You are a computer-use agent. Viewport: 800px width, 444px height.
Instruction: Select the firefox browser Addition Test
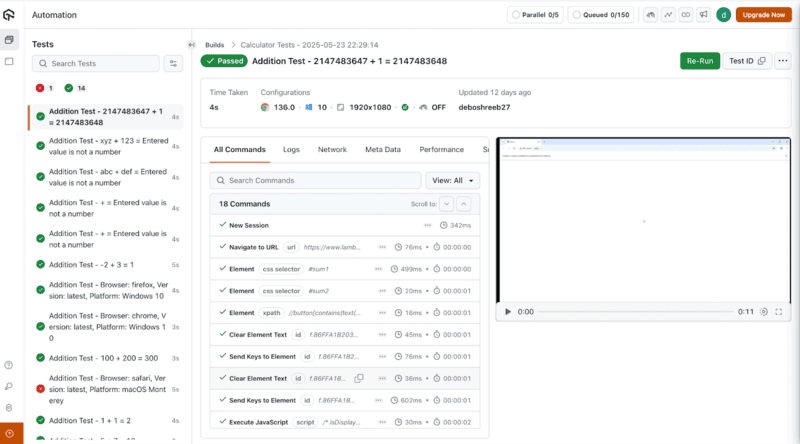[x=106, y=290]
